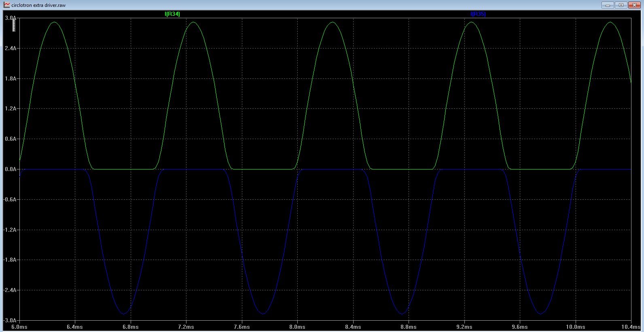This screenshot has width=644, height=332.
Task: Click the 1.2A vertical axis label
Action: pyautogui.click(x=11, y=109)
